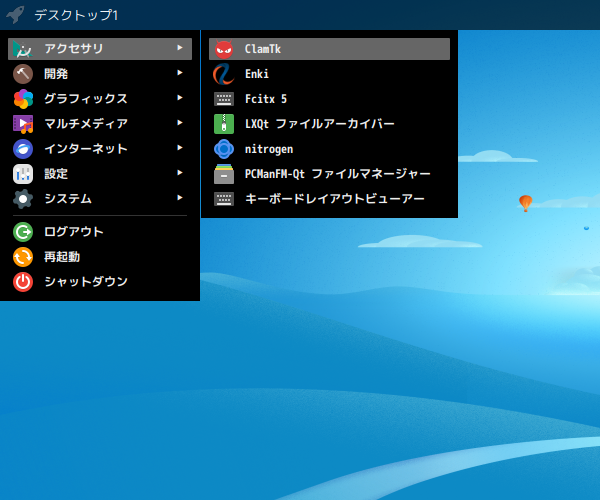This screenshot has height=500, width=600.
Task: Launch LXQt ファイルアーカイバー entry
Action: pos(329,124)
